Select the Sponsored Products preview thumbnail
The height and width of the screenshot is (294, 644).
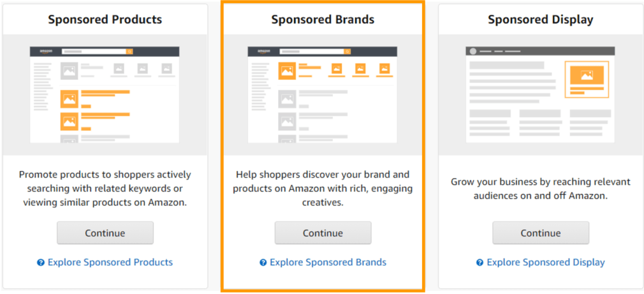[x=105, y=94]
